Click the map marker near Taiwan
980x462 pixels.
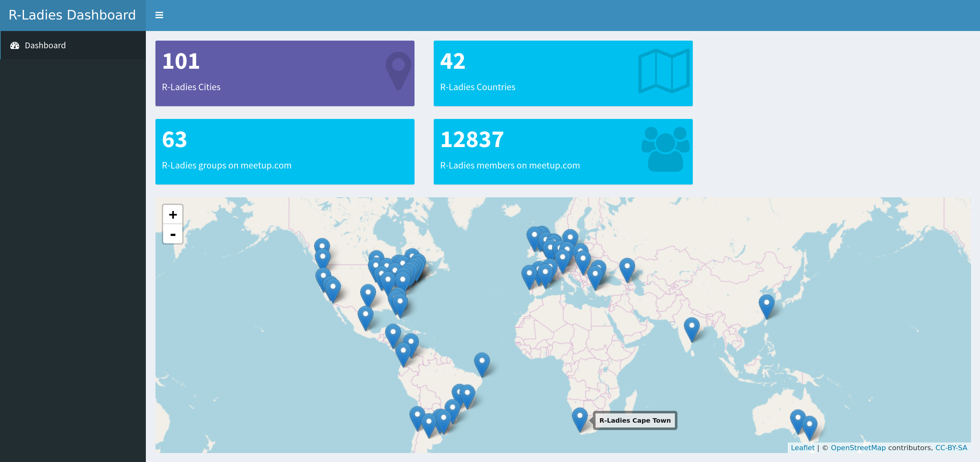tap(766, 305)
